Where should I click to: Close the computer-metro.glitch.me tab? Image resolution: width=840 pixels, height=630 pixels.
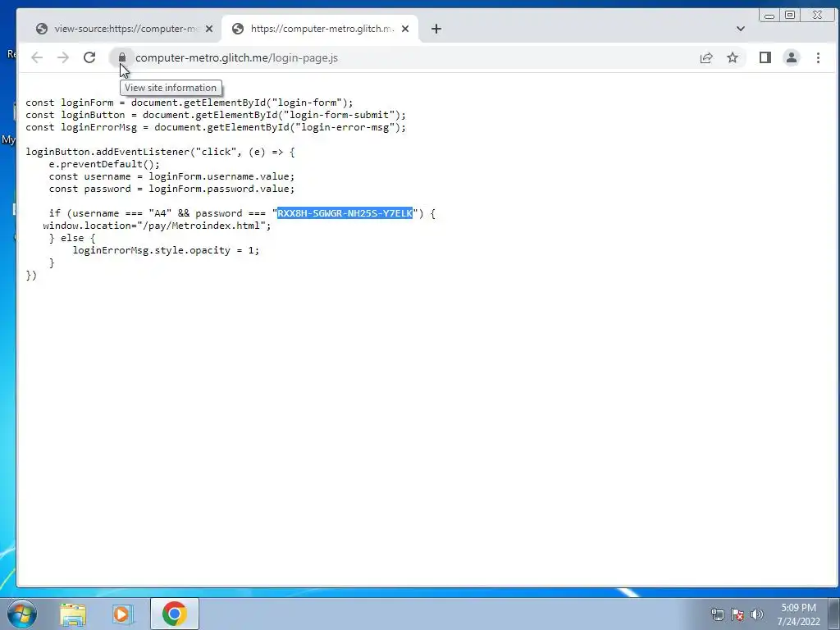pos(405,29)
